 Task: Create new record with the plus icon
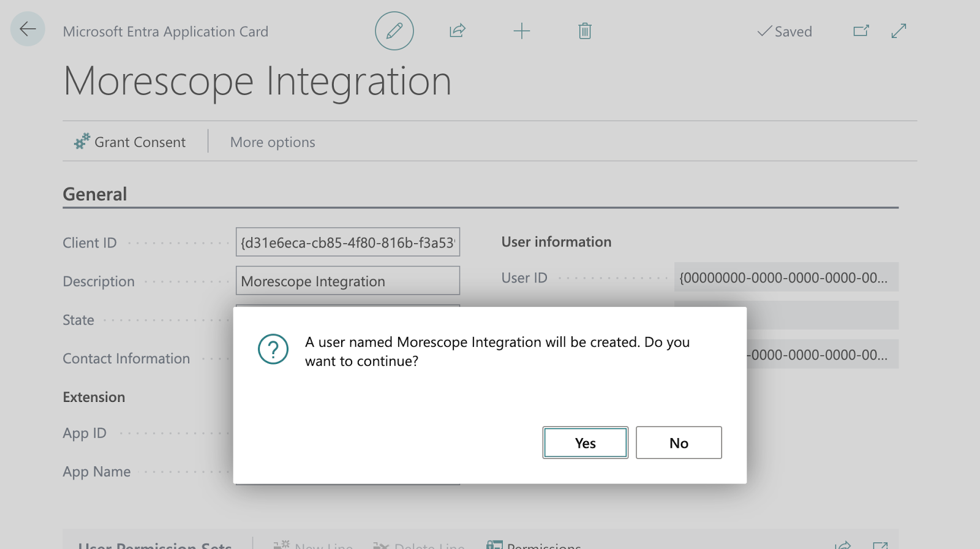pos(522,31)
